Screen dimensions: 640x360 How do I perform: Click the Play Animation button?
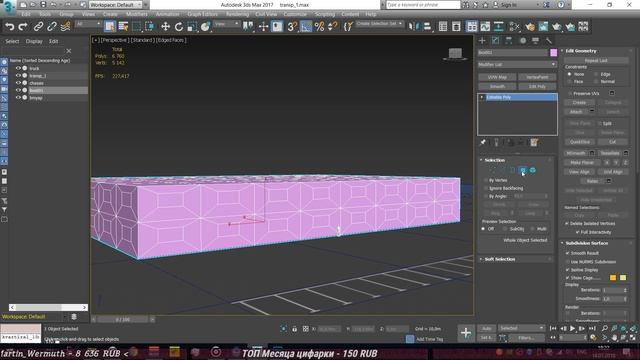click(x=573, y=328)
